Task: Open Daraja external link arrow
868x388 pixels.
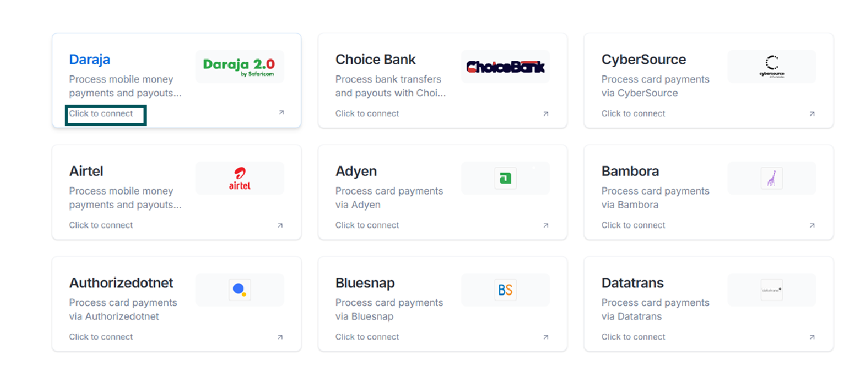Action: (x=281, y=113)
